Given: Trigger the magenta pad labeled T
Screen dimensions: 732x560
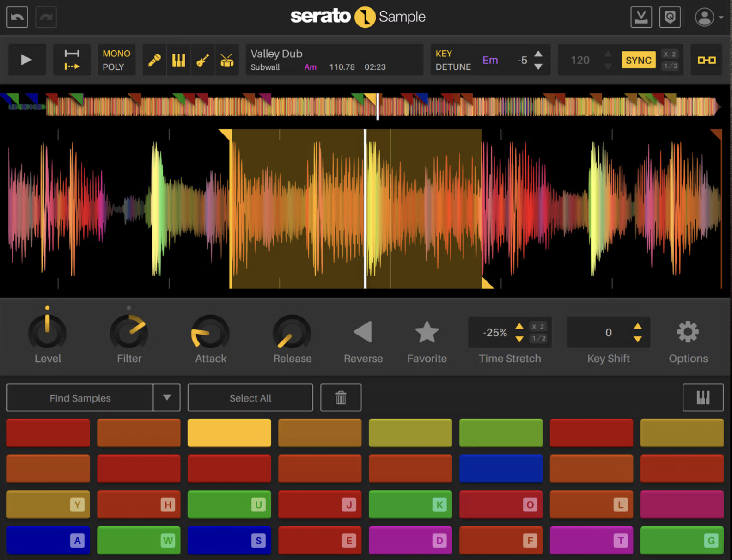Looking at the screenshot, I should click(x=592, y=540).
